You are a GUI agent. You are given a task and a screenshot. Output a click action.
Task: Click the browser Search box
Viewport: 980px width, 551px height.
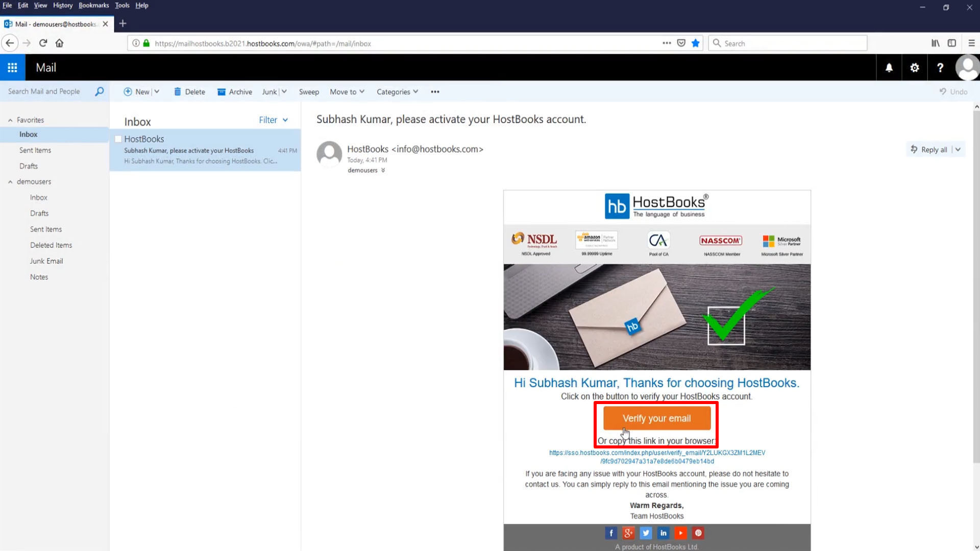tap(788, 43)
